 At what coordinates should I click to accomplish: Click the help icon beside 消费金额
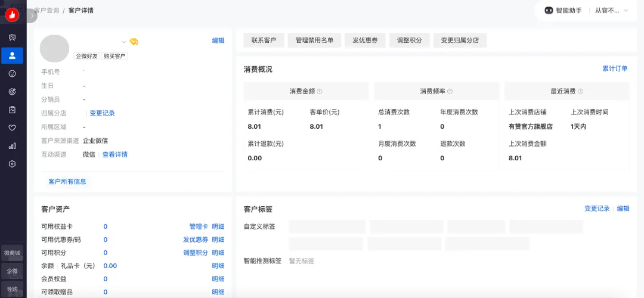point(320,91)
